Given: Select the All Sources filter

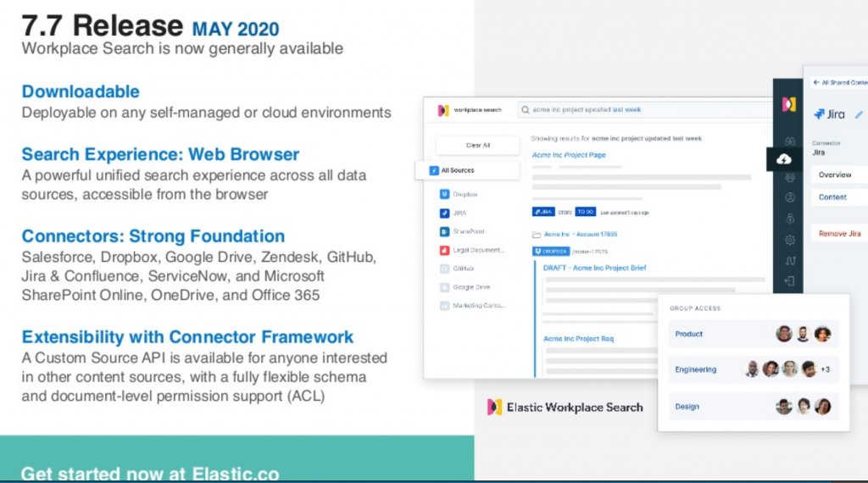Looking at the screenshot, I should 468,170.
